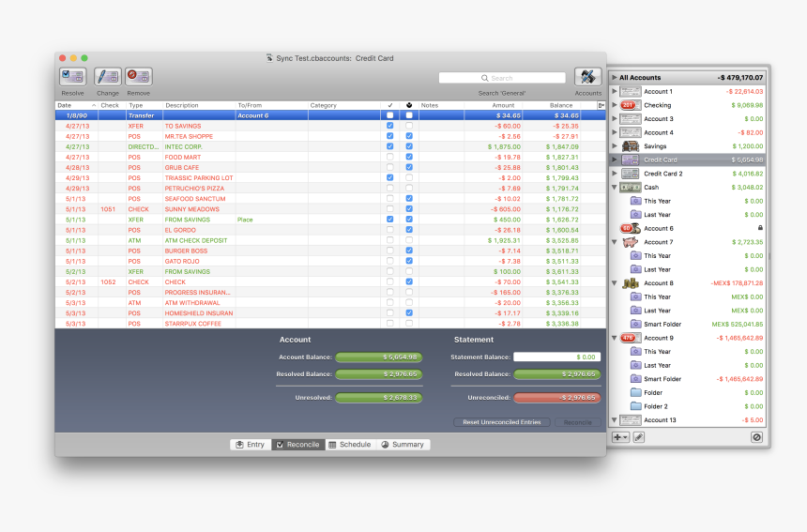The image size is (807, 532).
Task: Click the Change pencil toolbar icon
Action: [108, 77]
